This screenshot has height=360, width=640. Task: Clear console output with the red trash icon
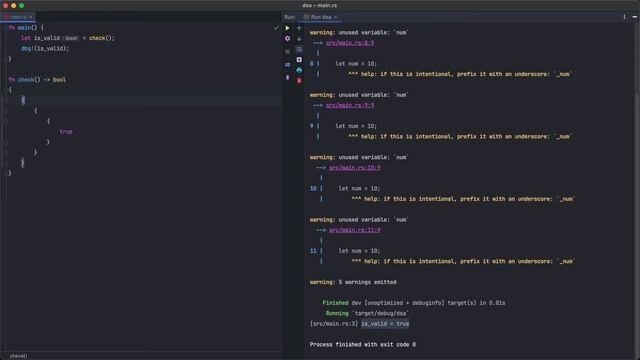[299, 81]
